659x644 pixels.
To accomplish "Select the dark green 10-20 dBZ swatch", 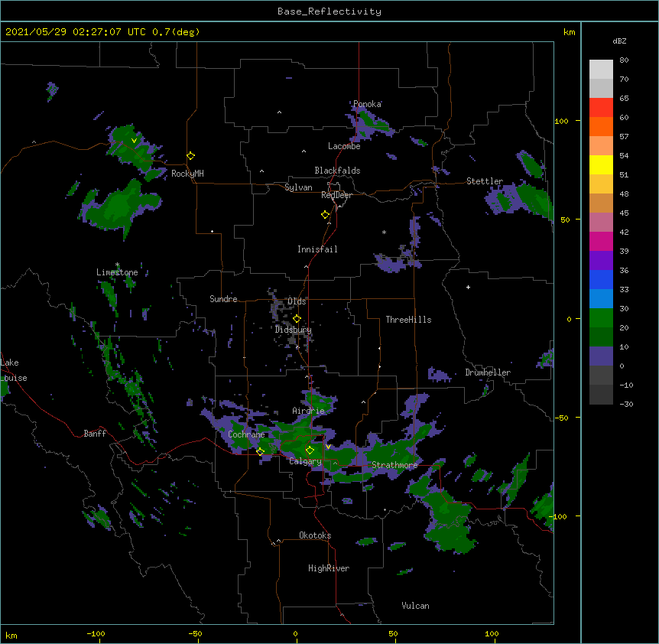I will coord(601,337).
